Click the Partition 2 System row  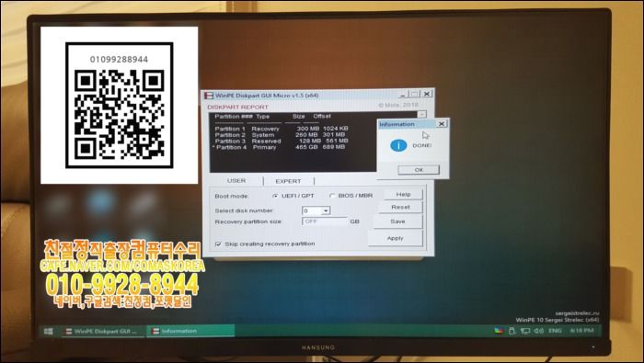[280, 134]
